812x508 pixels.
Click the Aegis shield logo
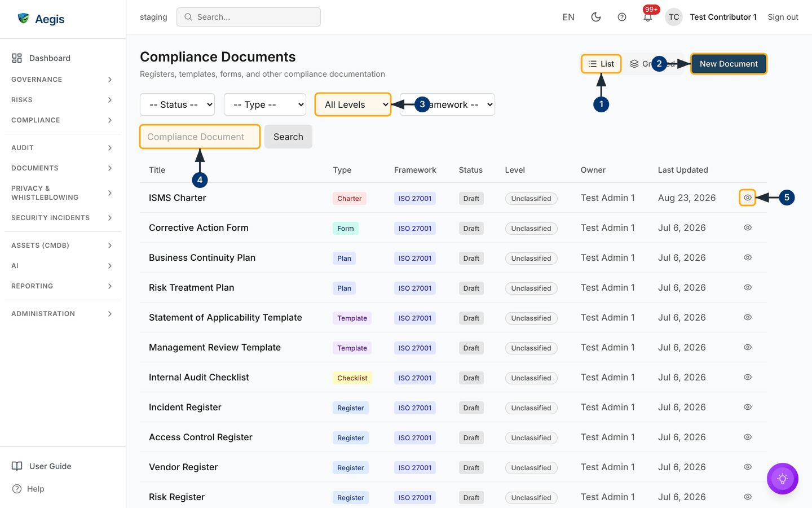23,19
